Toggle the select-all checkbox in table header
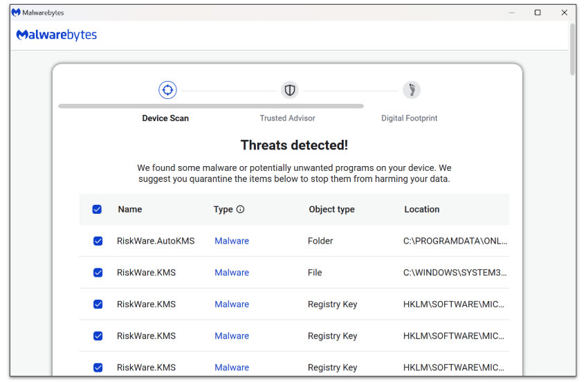Screen dimensions: 588x382 (x=97, y=210)
